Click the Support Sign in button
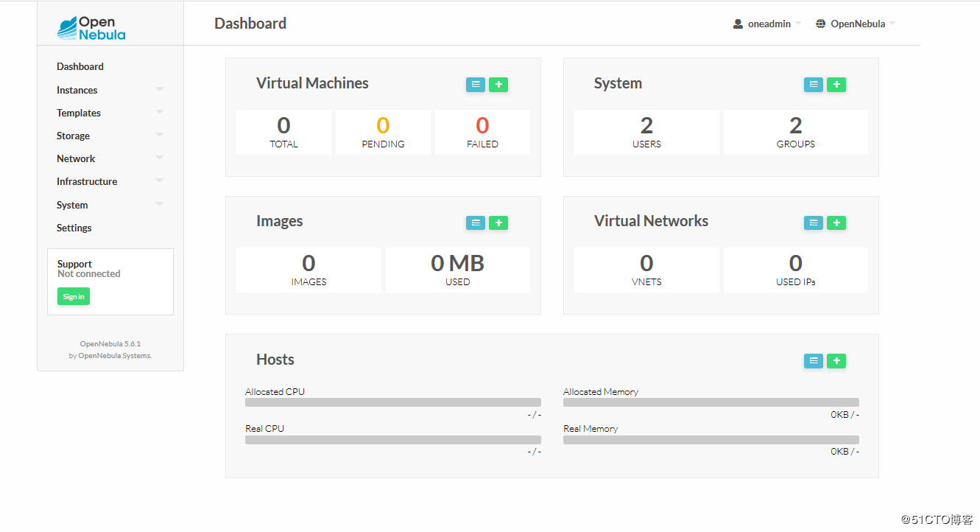This screenshot has width=980, height=532. point(74,296)
